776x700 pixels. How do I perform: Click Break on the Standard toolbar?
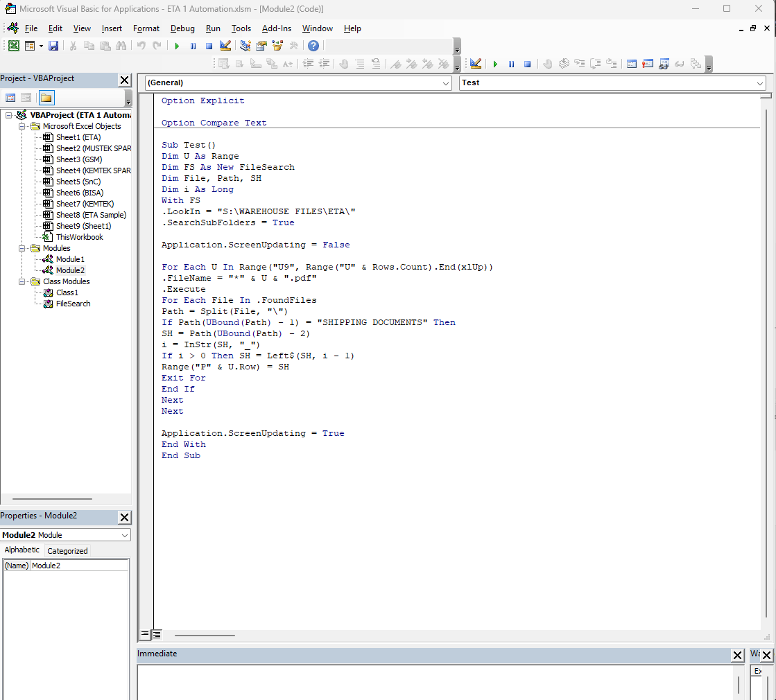pyautogui.click(x=193, y=46)
